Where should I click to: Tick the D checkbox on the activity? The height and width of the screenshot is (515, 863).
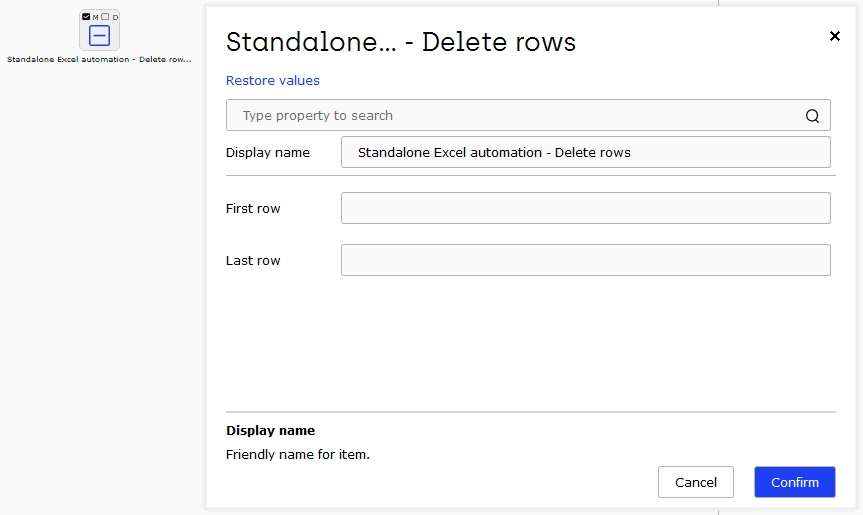coord(105,17)
